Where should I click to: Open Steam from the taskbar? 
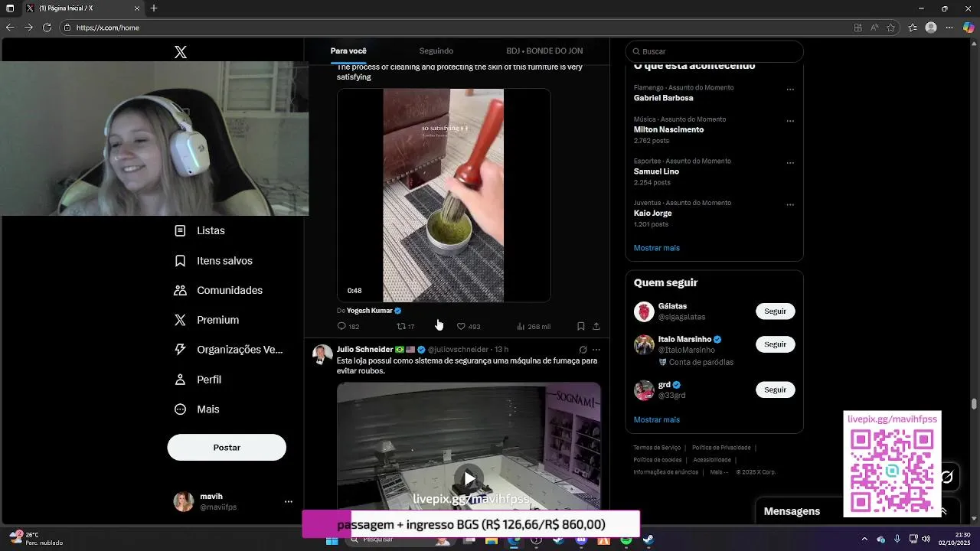click(x=648, y=540)
